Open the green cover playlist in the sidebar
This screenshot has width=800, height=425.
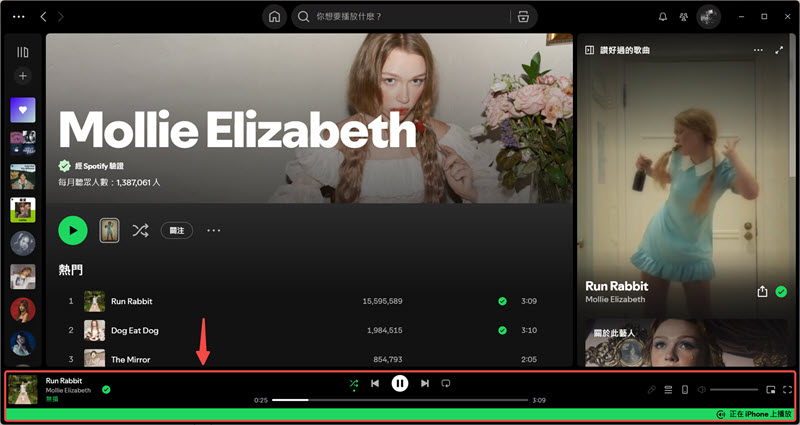coord(23,210)
